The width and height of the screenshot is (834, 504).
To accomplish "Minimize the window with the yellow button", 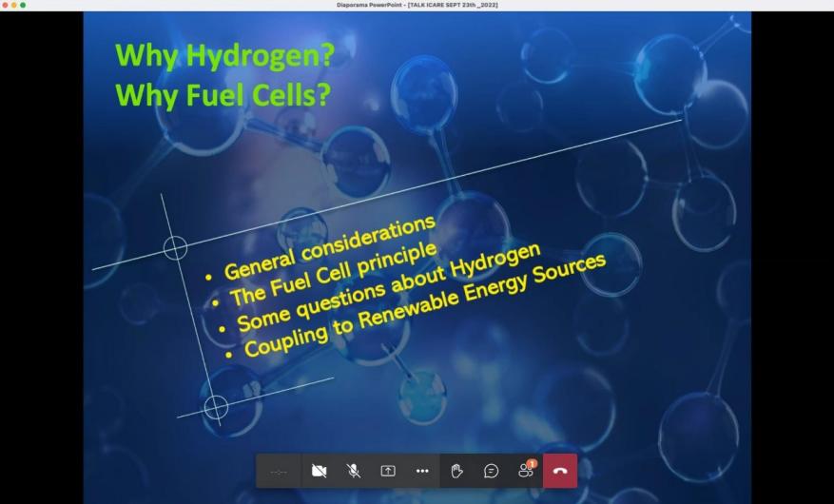I will [14, 5].
